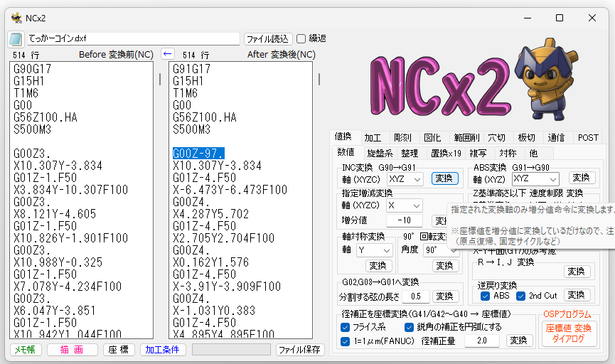Switch to the 値換 tab
Screen dimensions: 615x364
pos(343,136)
